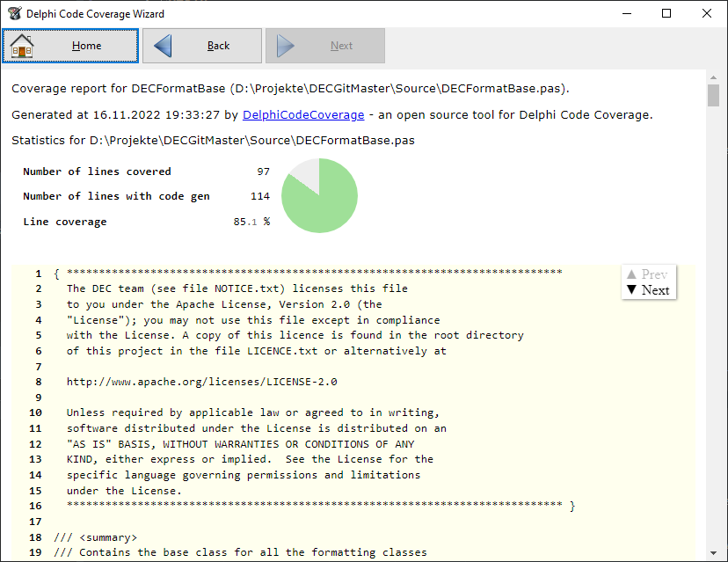Select the value 97 for lines covered
The width and height of the screenshot is (728, 562).
click(x=263, y=172)
